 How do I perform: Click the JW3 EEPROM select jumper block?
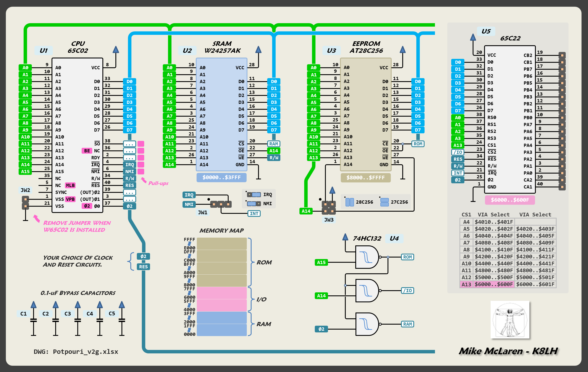click(x=329, y=208)
